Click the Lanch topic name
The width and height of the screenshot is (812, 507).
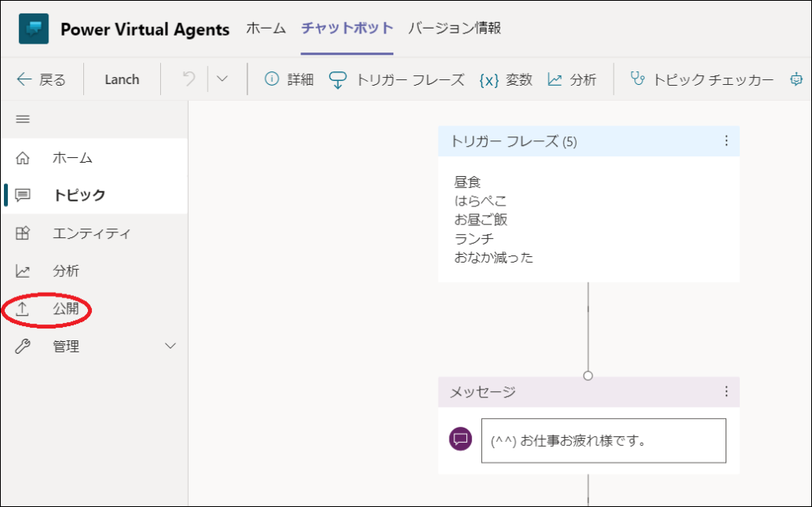point(121,79)
